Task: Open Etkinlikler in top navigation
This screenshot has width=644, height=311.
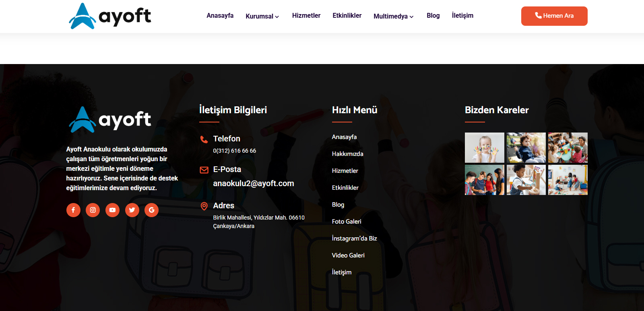Action: (x=347, y=15)
